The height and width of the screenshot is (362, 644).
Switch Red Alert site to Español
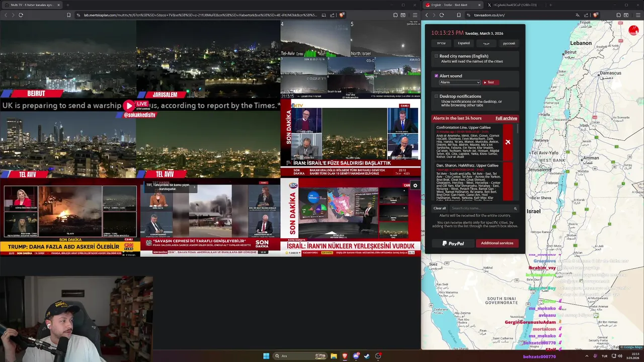pyautogui.click(x=464, y=43)
